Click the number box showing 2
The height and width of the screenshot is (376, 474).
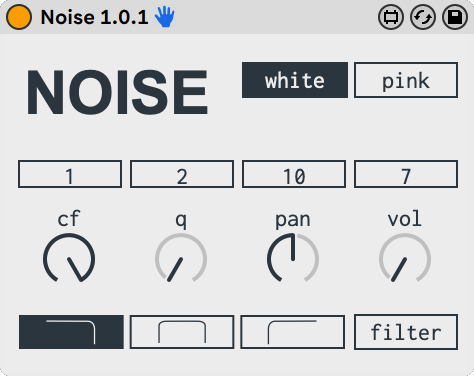pos(182,174)
